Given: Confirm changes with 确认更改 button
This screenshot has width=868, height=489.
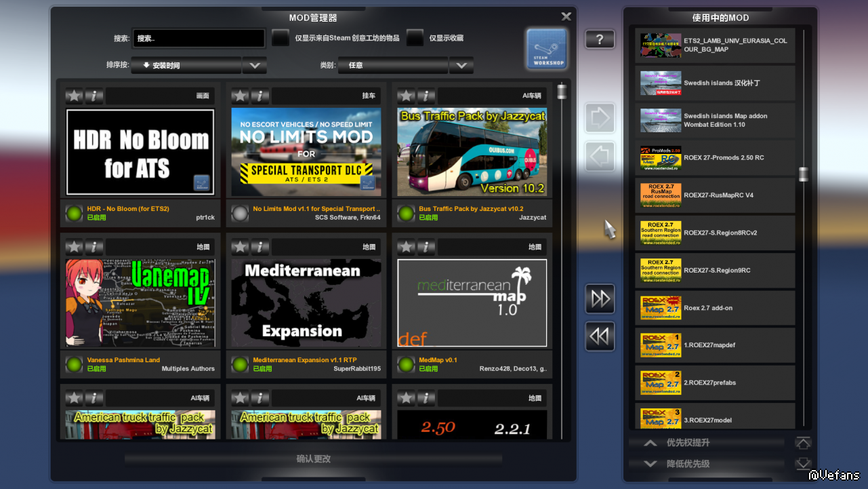Looking at the screenshot, I should click(313, 459).
